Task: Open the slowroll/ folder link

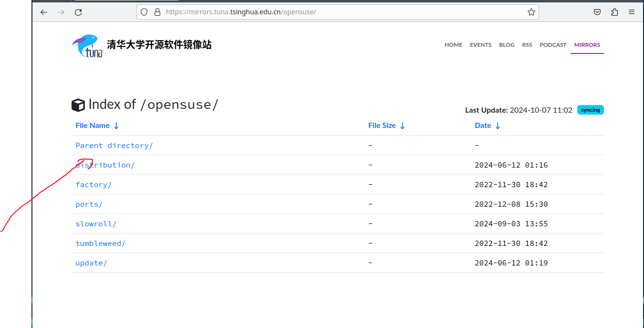Action: pos(96,224)
